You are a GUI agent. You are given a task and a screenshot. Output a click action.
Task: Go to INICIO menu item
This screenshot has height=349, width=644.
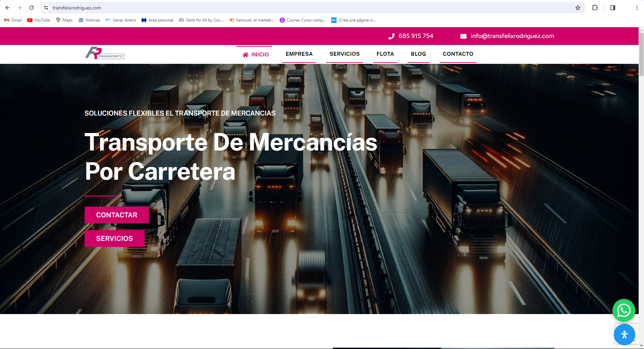[255, 54]
